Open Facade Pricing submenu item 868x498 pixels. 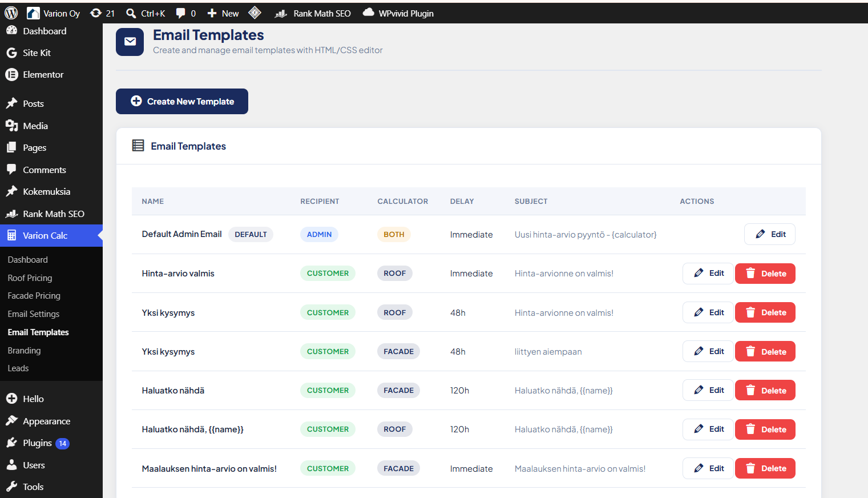point(34,295)
